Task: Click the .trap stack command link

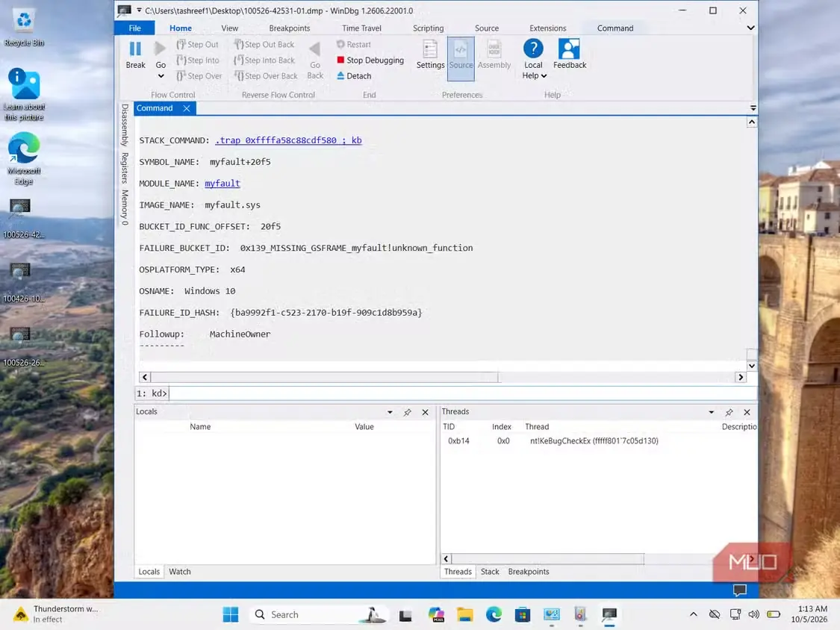Action: point(288,140)
